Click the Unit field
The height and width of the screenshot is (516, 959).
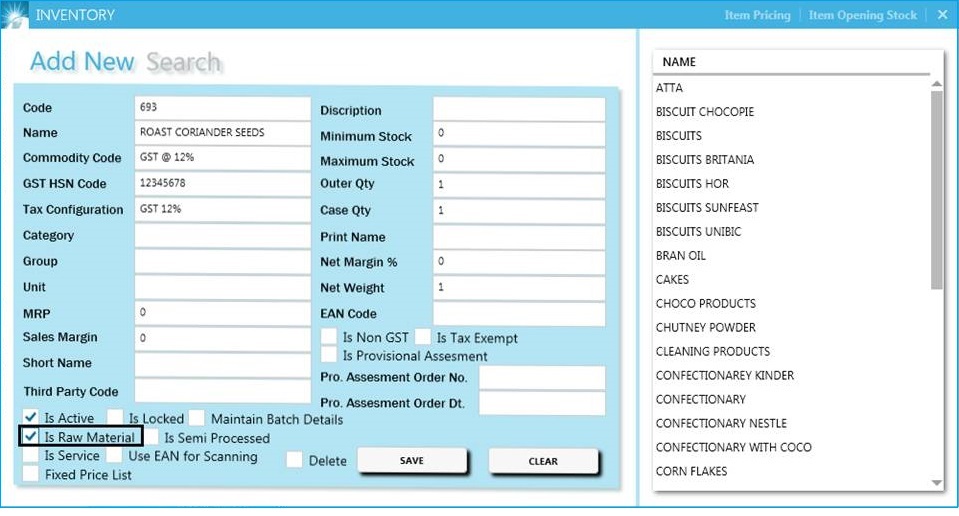click(x=223, y=287)
